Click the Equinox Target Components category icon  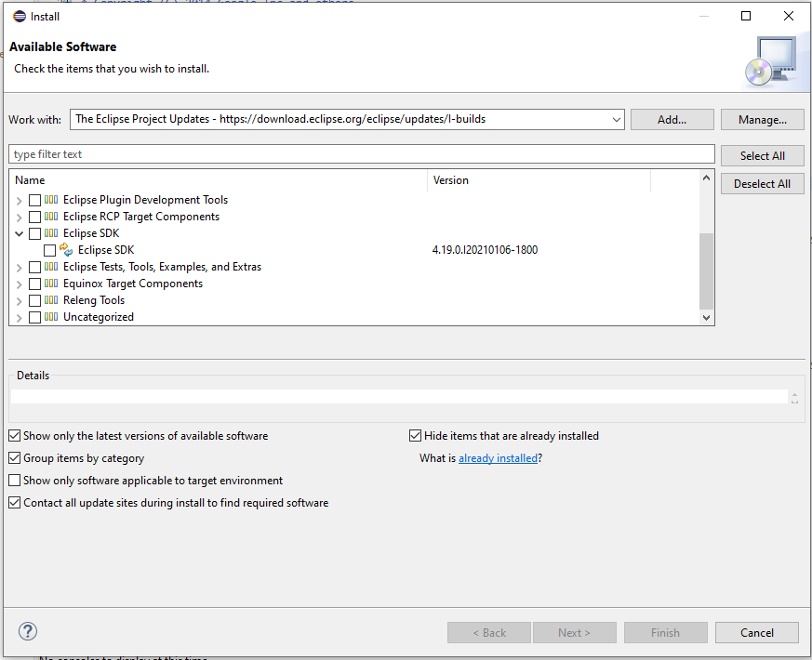(x=51, y=284)
